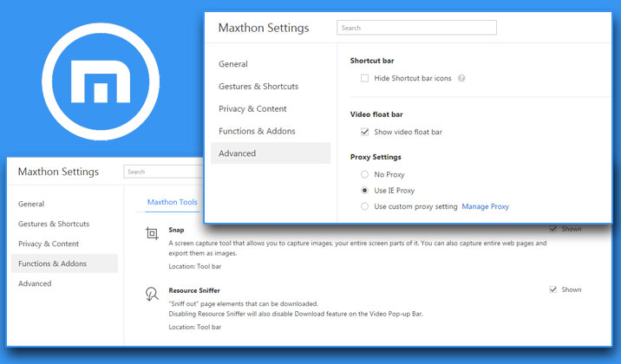The width and height of the screenshot is (621, 364).
Task: Toggle Shown checkbox for Resource Sniffer
Action: click(x=552, y=289)
